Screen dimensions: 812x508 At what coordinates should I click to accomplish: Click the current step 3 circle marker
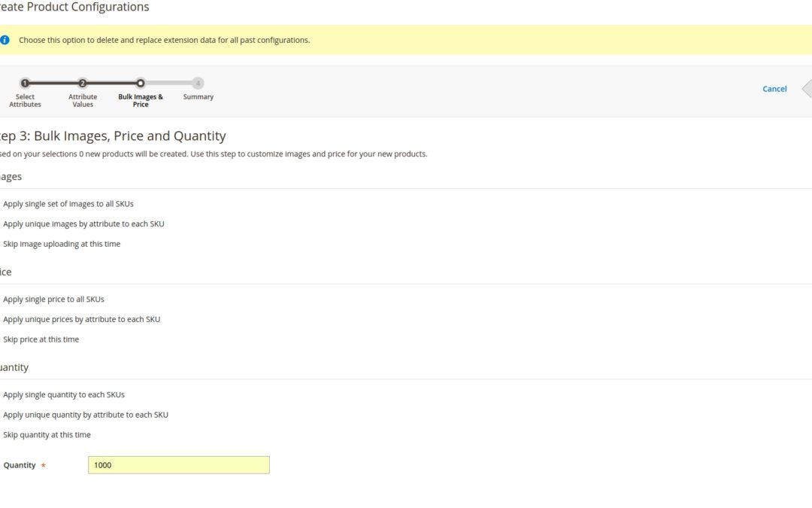click(141, 84)
